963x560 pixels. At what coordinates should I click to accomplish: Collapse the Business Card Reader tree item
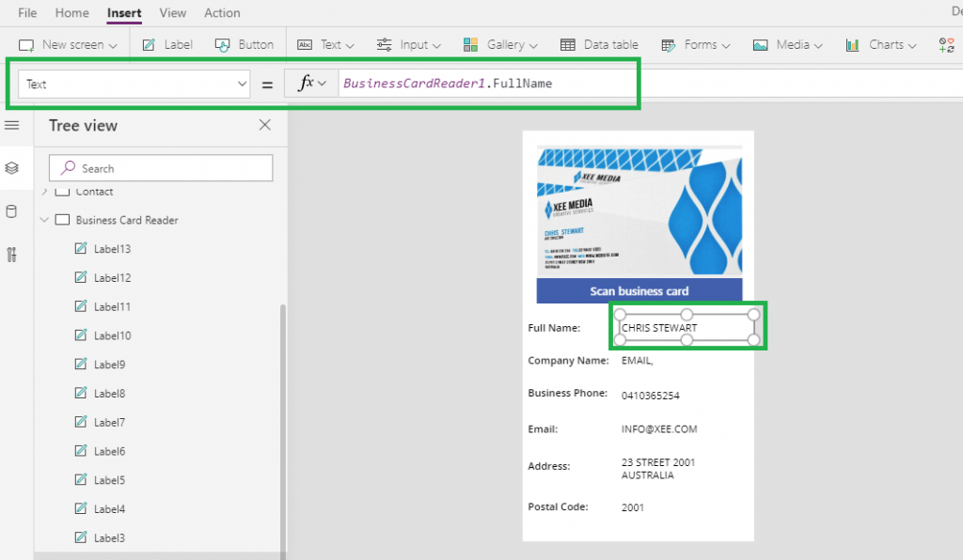[x=43, y=219]
